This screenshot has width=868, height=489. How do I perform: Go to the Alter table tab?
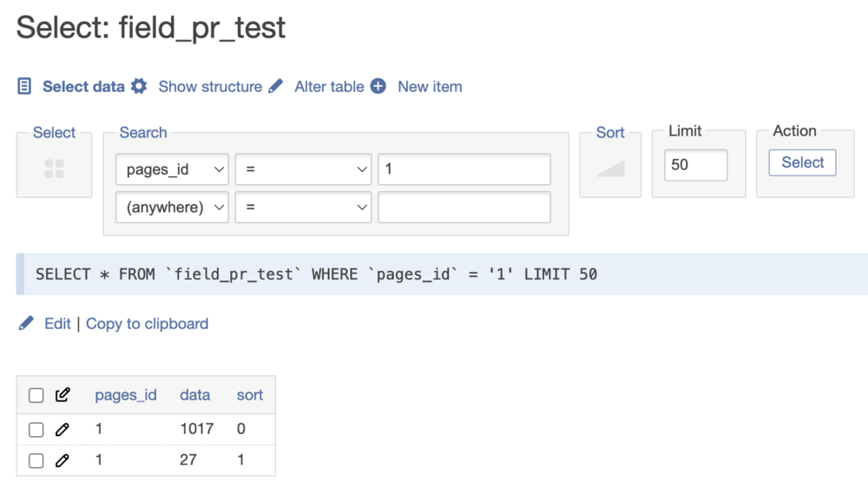click(x=329, y=87)
